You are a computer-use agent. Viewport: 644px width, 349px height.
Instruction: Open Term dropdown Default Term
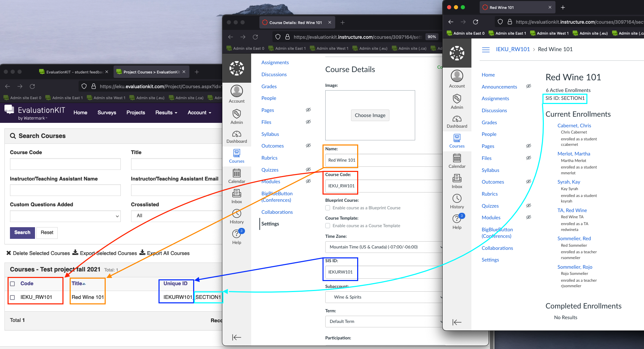(384, 322)
